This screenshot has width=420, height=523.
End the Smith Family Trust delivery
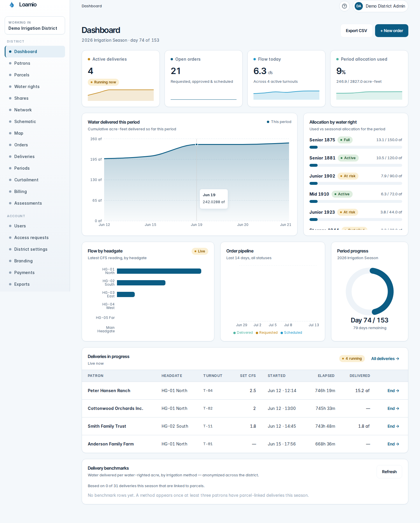pyautogui.click(x=393, y=426)
